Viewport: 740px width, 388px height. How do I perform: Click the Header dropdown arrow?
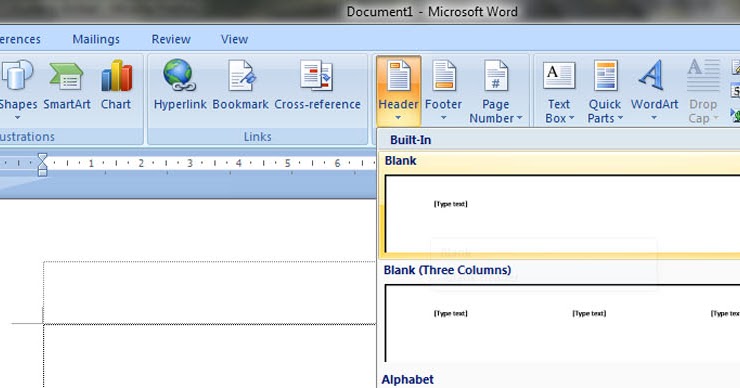[398, 118]
